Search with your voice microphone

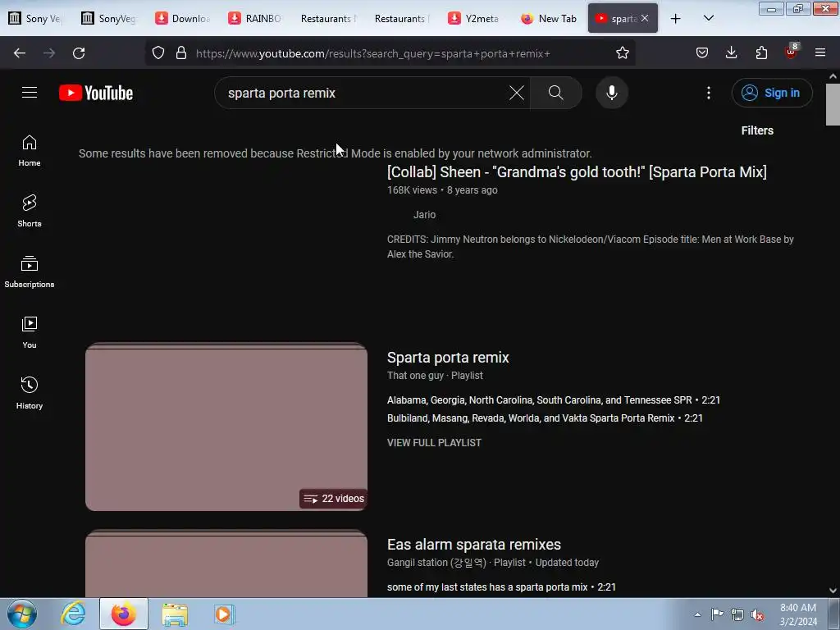pos(611,93)
